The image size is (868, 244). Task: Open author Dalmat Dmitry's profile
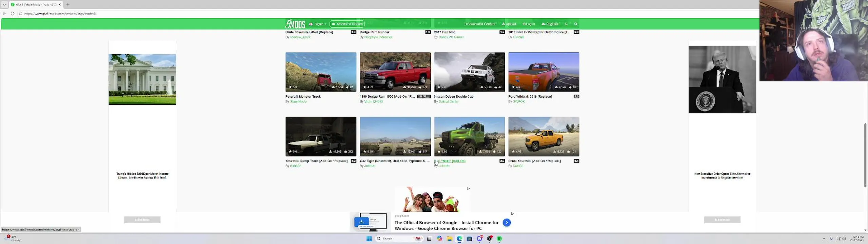448,101
